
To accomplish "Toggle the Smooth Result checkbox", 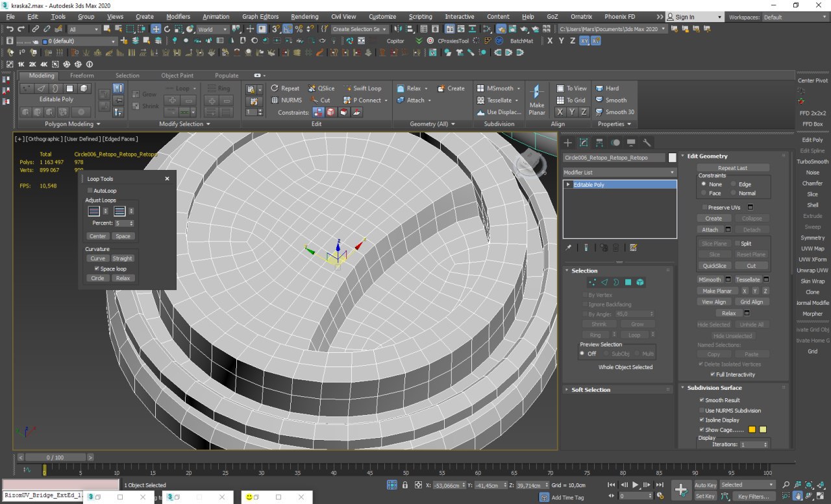I will pyautogui.click(x=702, y=400).
